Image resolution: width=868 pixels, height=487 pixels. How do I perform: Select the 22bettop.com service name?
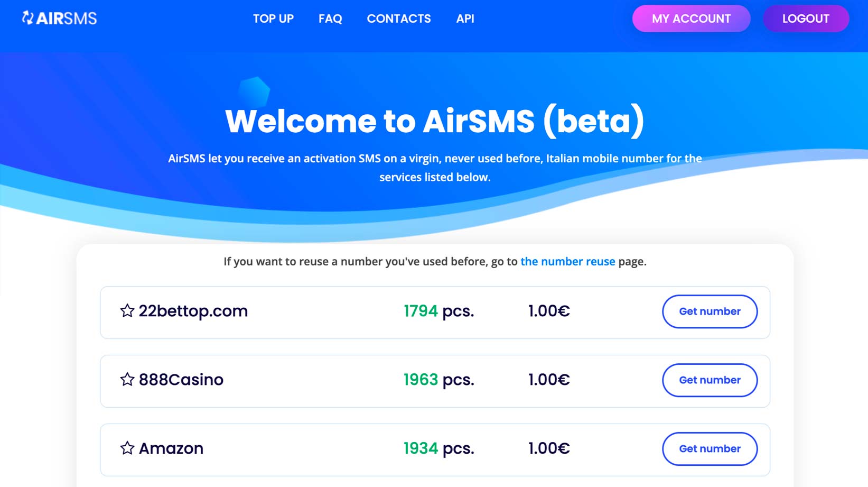pyautogui.click(x=193, y=311)
